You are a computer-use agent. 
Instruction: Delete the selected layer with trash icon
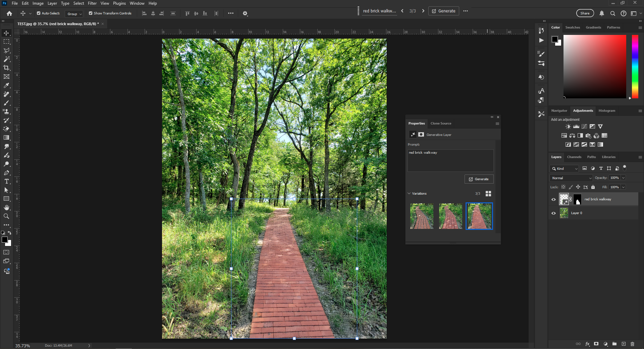(x=633, y=344)
